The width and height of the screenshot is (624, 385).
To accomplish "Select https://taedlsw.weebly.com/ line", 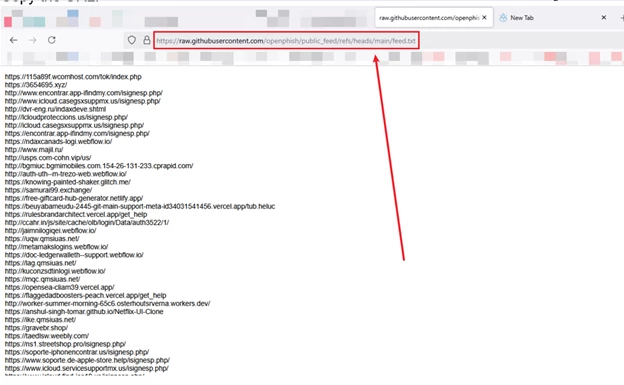I will click(47, 336).
